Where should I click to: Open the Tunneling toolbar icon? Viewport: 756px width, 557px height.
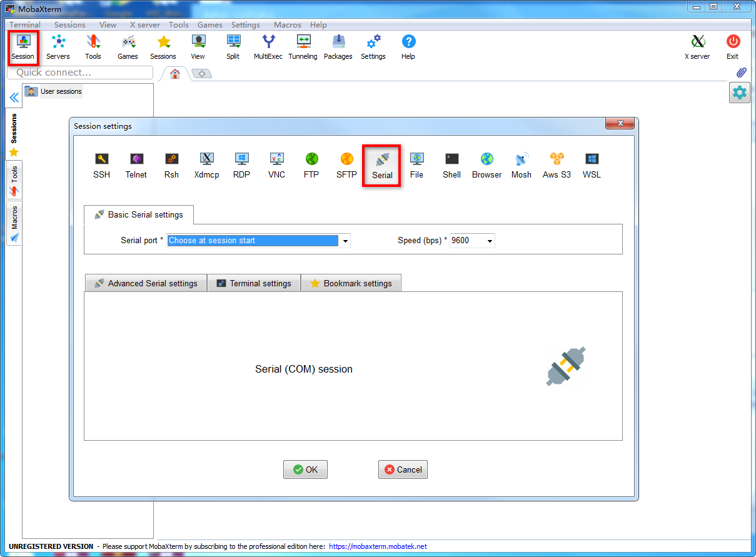pyautogui.click(x=303, y=47)
